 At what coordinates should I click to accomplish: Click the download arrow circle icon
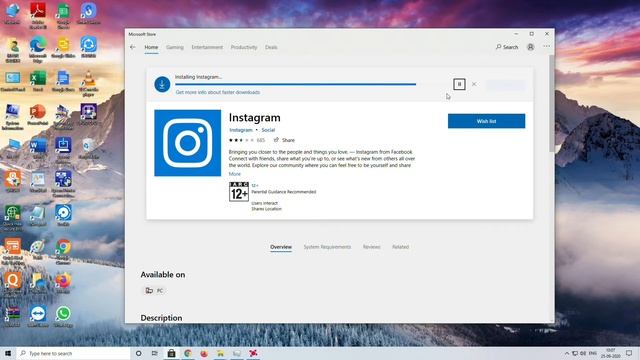(x=162, y=84)
